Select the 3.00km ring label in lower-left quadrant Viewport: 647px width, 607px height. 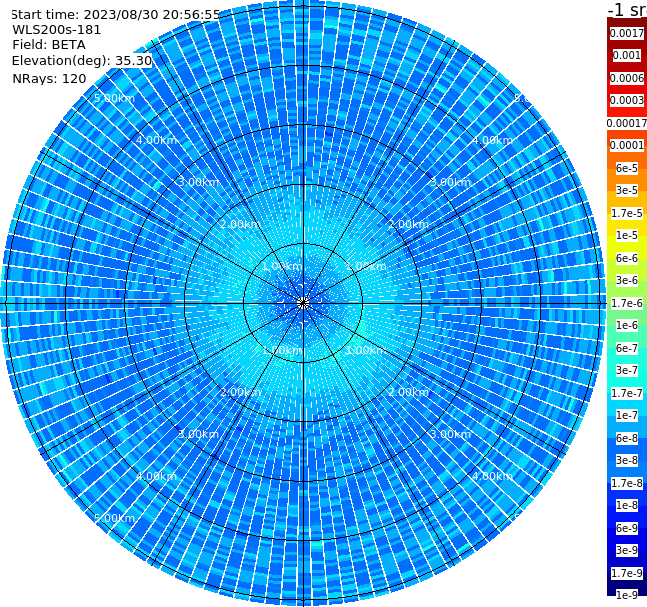tap(198, 434)
